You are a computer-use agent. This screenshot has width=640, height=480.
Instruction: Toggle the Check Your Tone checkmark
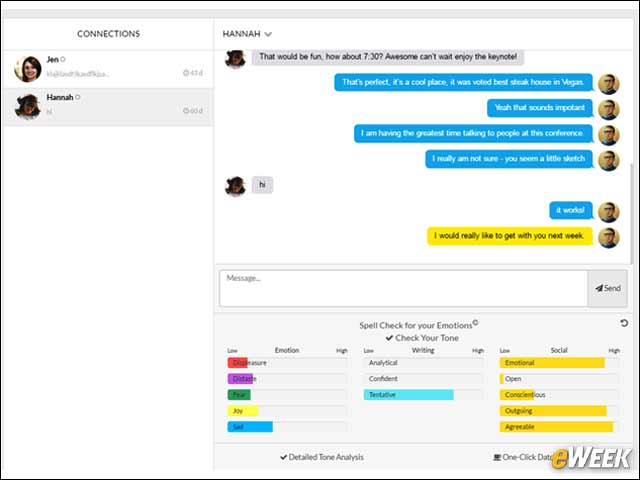point(389,338)
